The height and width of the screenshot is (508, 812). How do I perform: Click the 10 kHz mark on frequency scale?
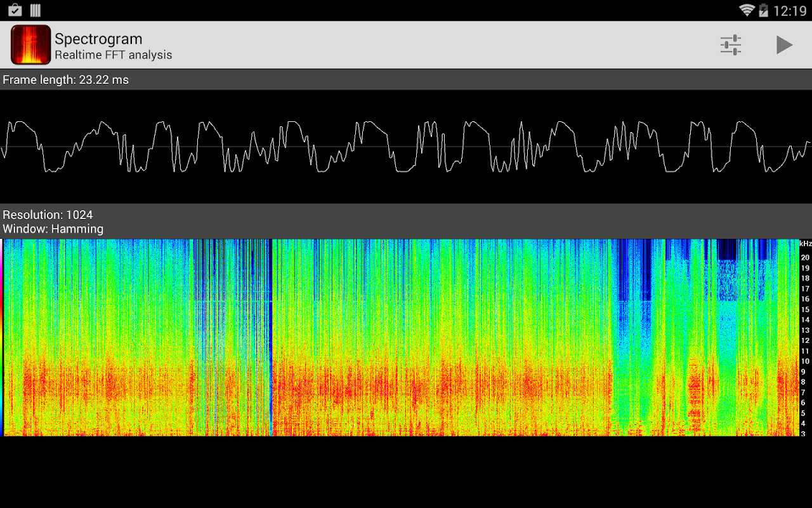[805, 361]
